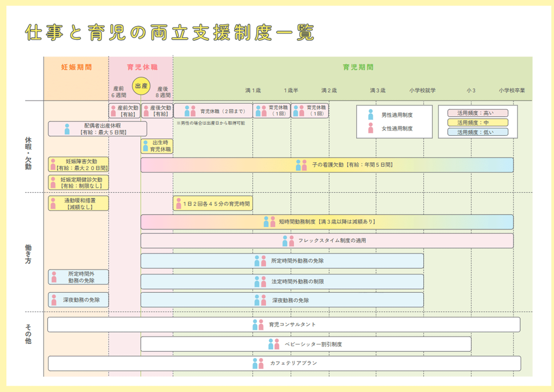554x392 pixels.
Task: Click the person icon in 出生時育児休職 box
Action: 146,146
